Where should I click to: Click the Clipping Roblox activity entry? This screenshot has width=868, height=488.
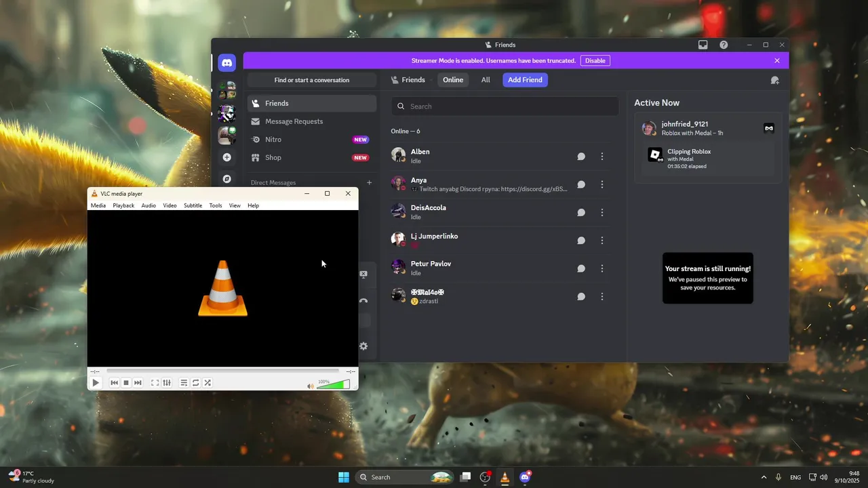click(x=708, y=160)
